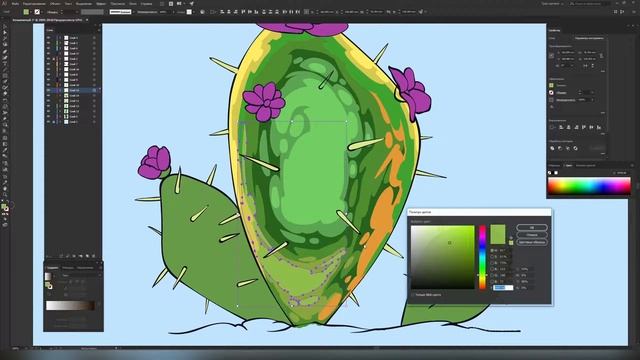The image size is (640, 360).
Task: Click the horizontal align right icon in the control bar
Action: (236, 12)
